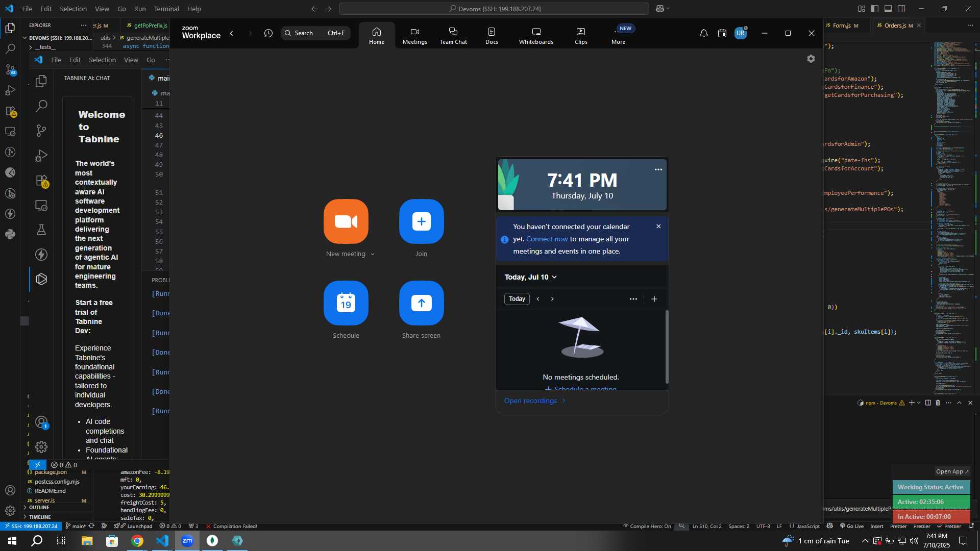Open VS Code Source Control icon
Image resolution: width=980 pixels, height=551 pixels.
(10, 70)
